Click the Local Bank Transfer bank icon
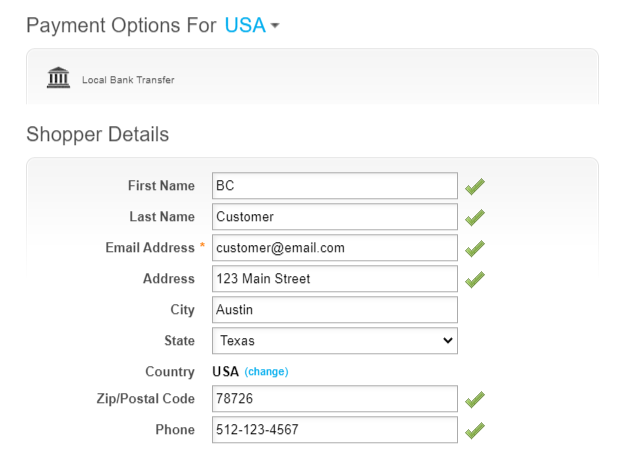The image size is (629, 458). (59, 78)
